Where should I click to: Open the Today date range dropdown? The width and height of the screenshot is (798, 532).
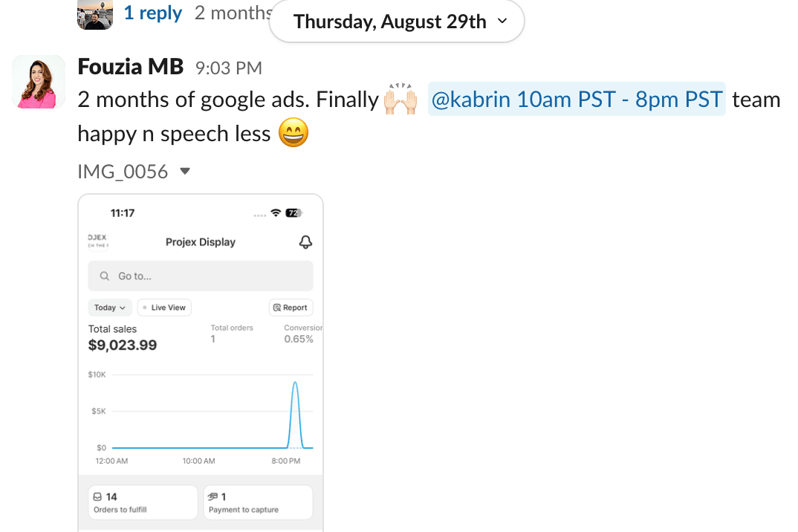pos(110,308)
